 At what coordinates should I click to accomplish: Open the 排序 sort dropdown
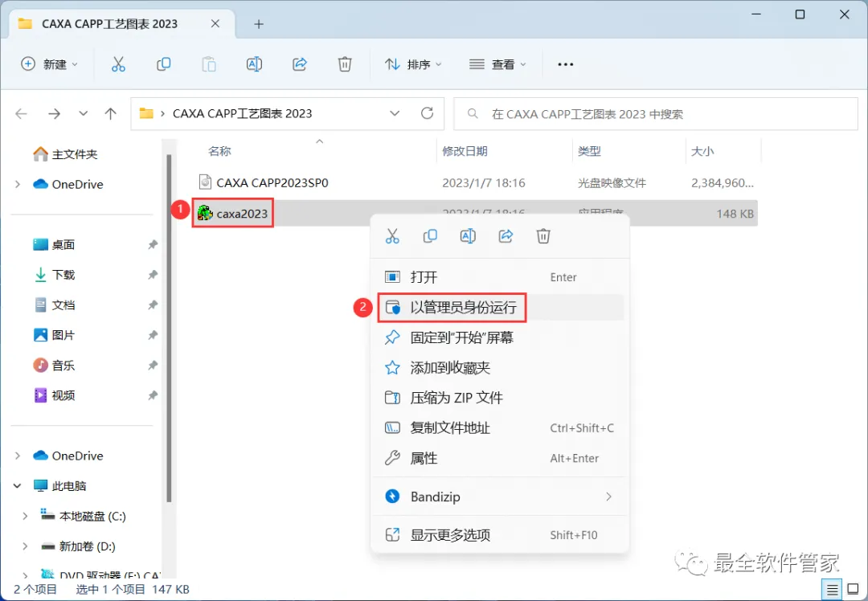(414, 64)
